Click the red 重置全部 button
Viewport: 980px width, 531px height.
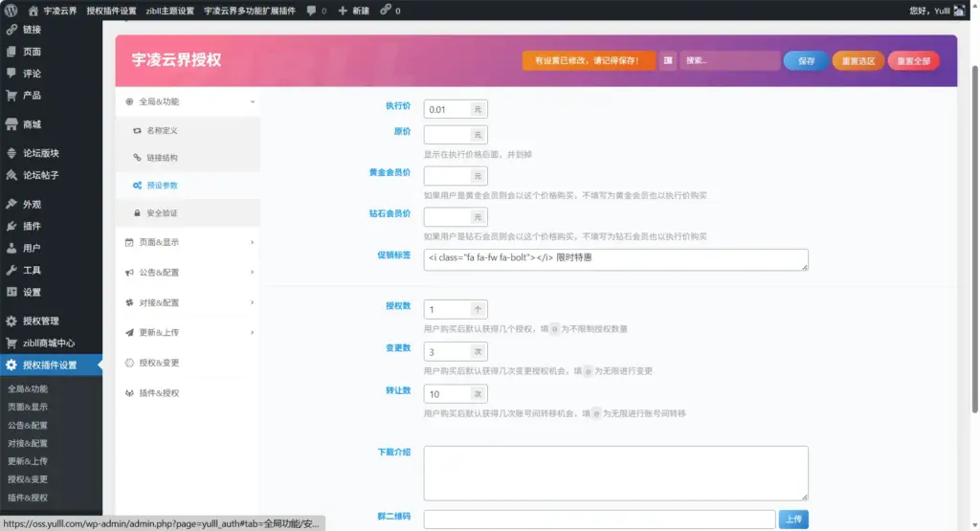(913, 60)
